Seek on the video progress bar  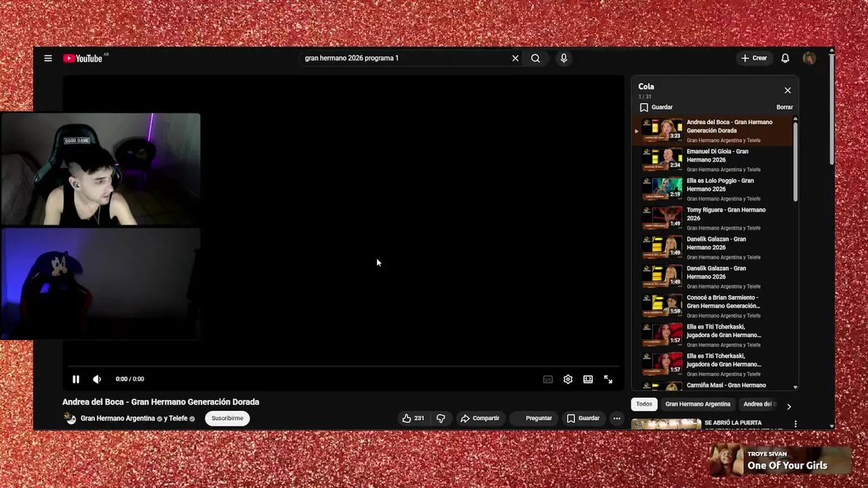coord(343,367)
